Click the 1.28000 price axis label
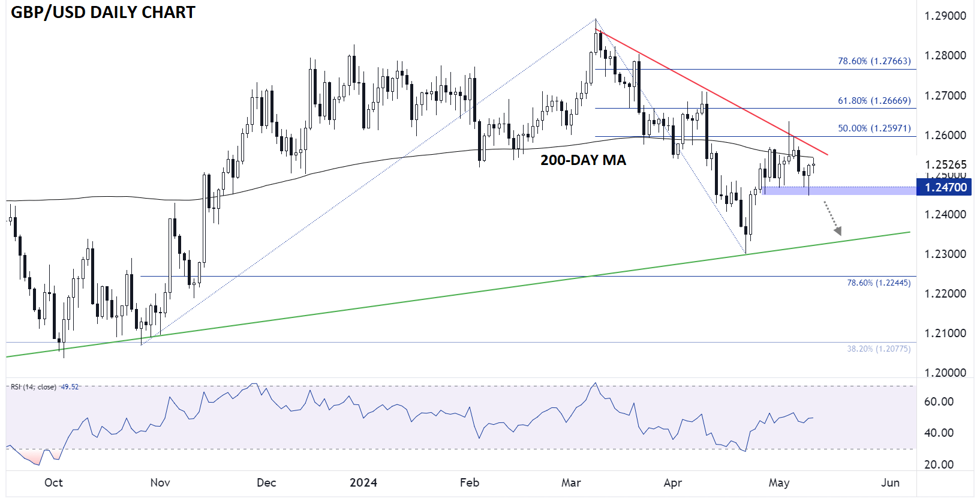 (945, 56)
